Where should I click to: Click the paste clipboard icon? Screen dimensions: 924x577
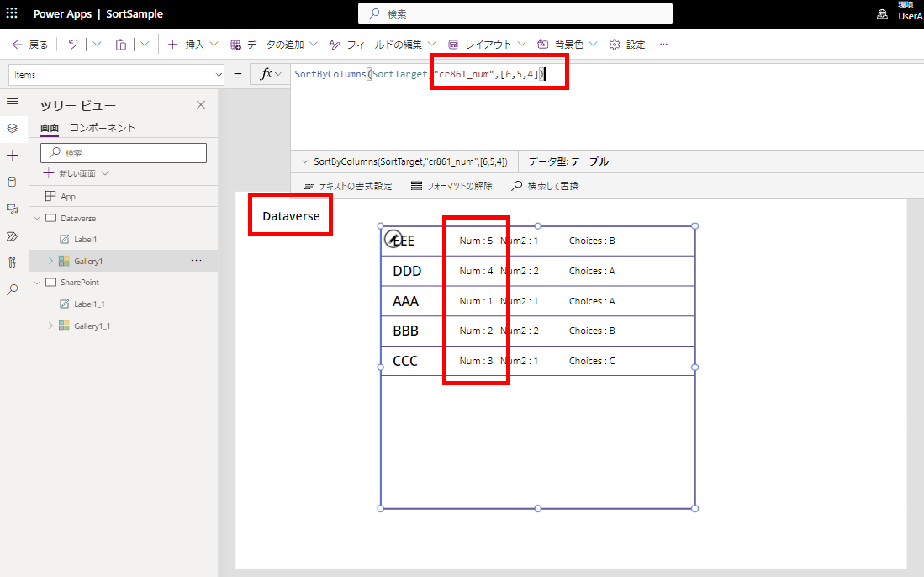pos(121,45)
